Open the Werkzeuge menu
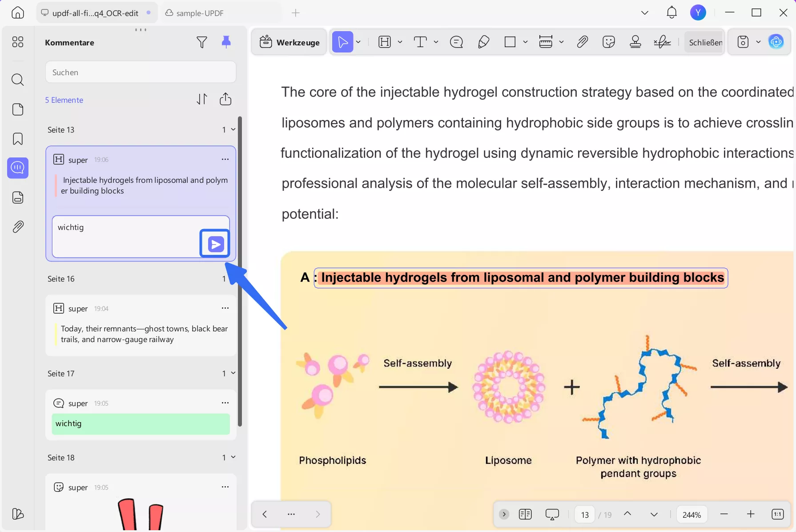 click(289, 42)
